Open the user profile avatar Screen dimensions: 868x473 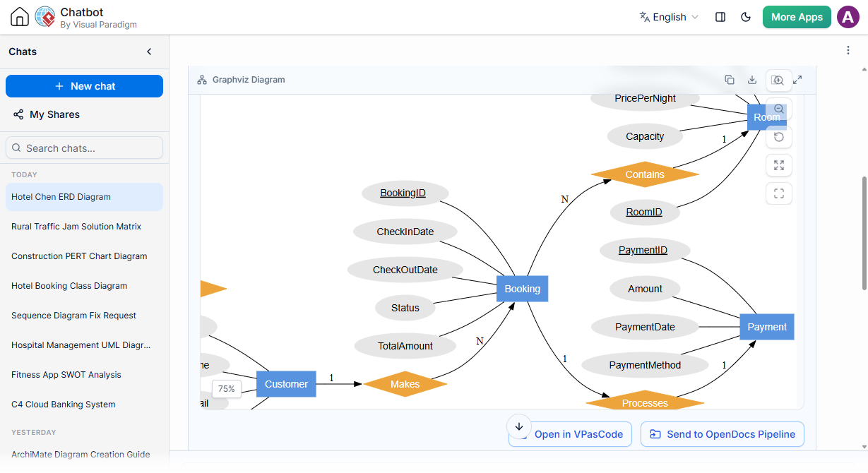coord(848,17)
